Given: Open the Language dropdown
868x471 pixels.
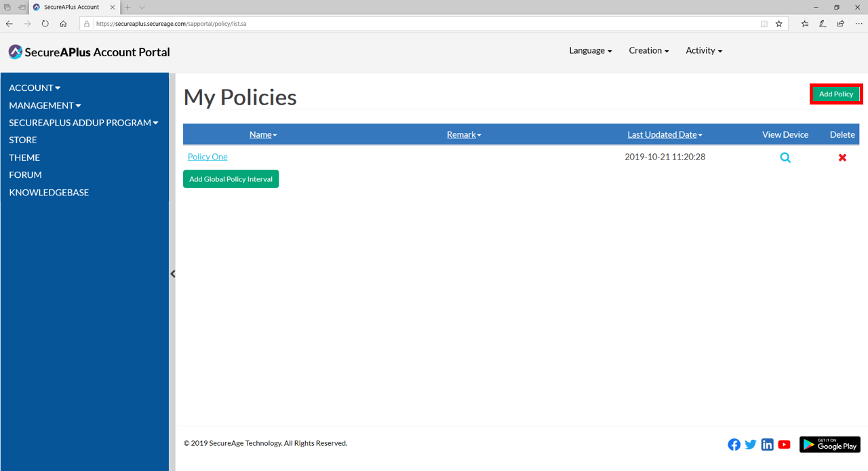Looking at the screenshot, I should [x=589, y=50].
